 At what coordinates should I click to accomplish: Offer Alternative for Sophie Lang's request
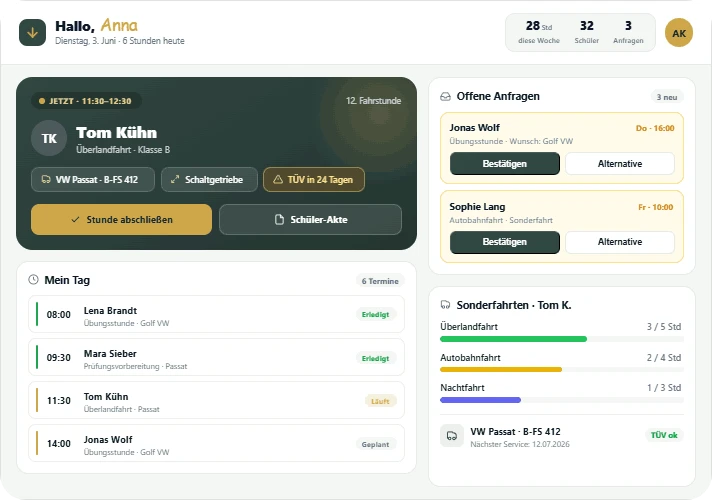coord(620,242)
